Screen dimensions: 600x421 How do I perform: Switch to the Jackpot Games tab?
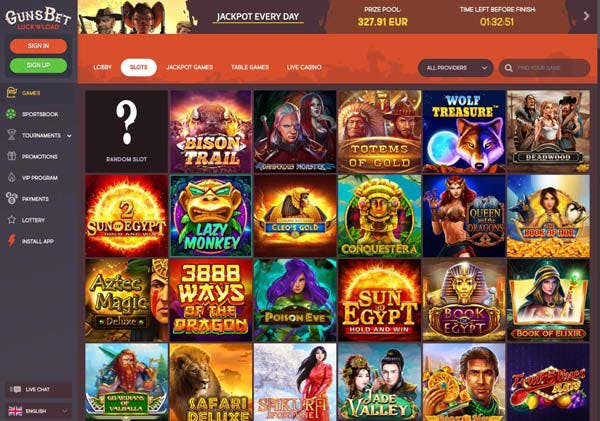coord(189,67)
